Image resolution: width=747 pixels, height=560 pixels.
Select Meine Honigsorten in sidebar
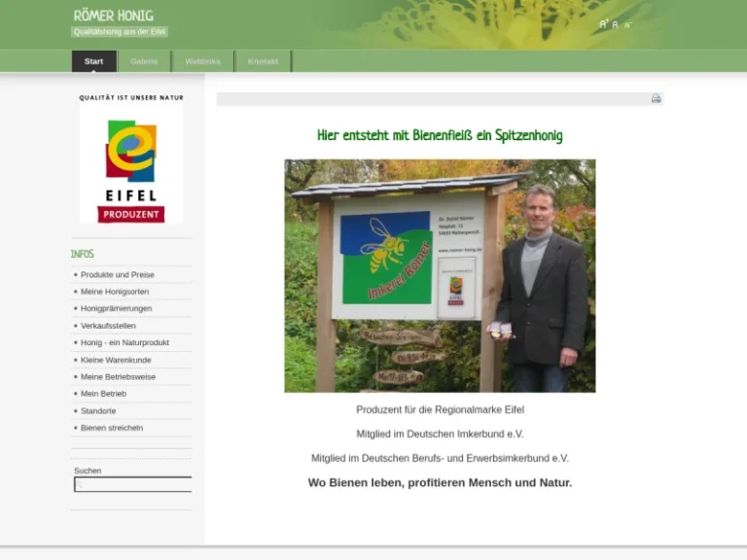click(x=115, y=292)
